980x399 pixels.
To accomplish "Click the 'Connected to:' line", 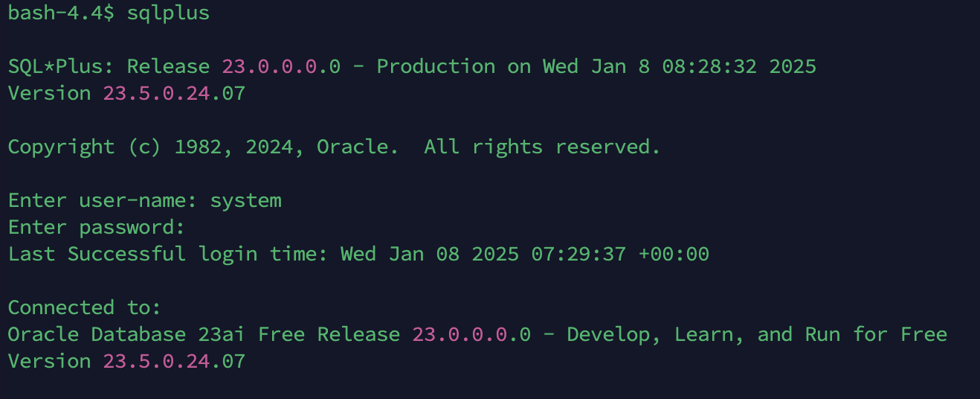I will [x=85, y=308].
